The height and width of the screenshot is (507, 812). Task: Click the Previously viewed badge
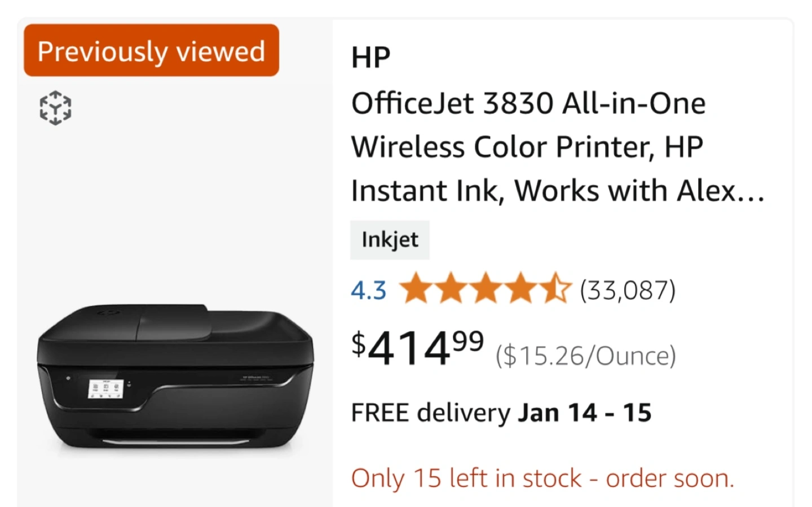point(151,51)
